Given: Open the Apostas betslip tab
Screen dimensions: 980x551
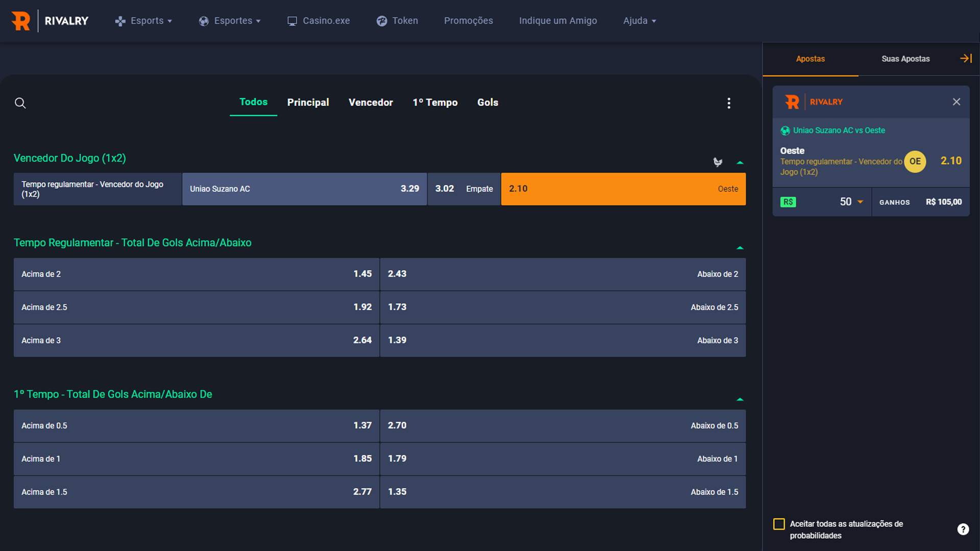Looking at the screenshot, I should point(810,59).
